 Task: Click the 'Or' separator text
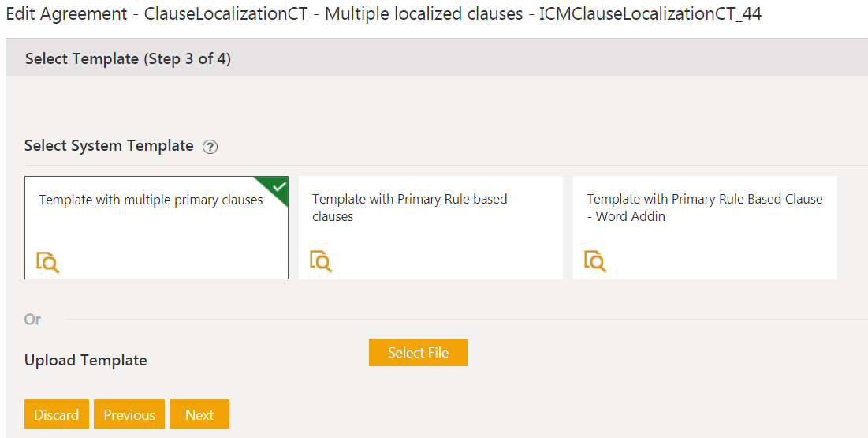tap(32, 320)
